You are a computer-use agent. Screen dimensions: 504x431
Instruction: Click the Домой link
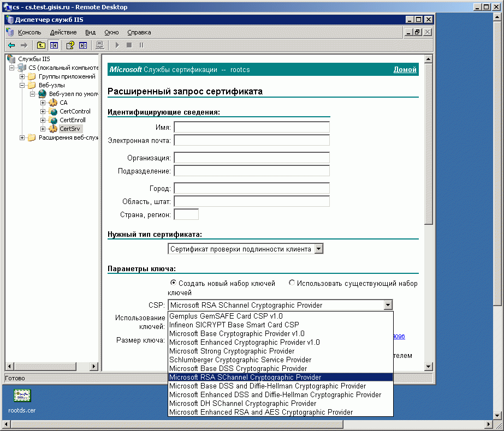click(405, 69)
